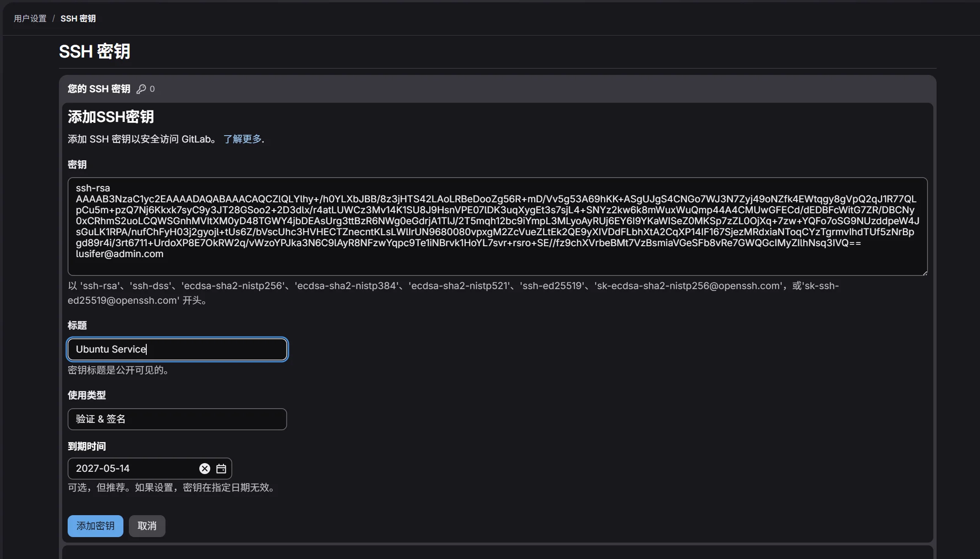Click the 添加密钥 submit button

96,526
